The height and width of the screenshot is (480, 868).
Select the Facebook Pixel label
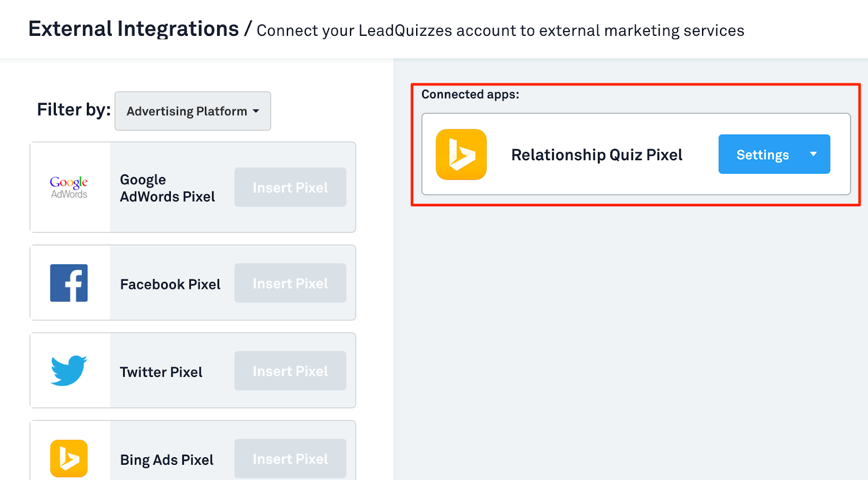170,284
